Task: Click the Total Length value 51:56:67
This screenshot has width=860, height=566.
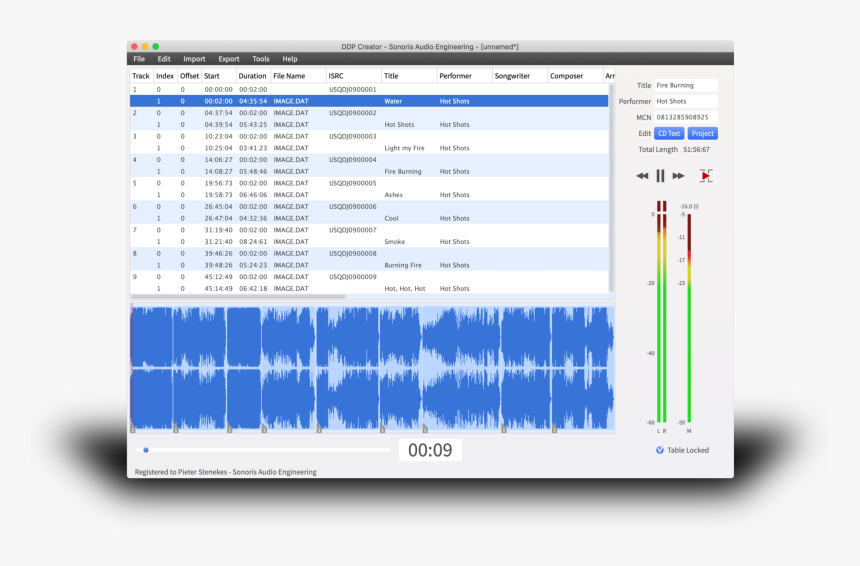Action: point(697,150)
